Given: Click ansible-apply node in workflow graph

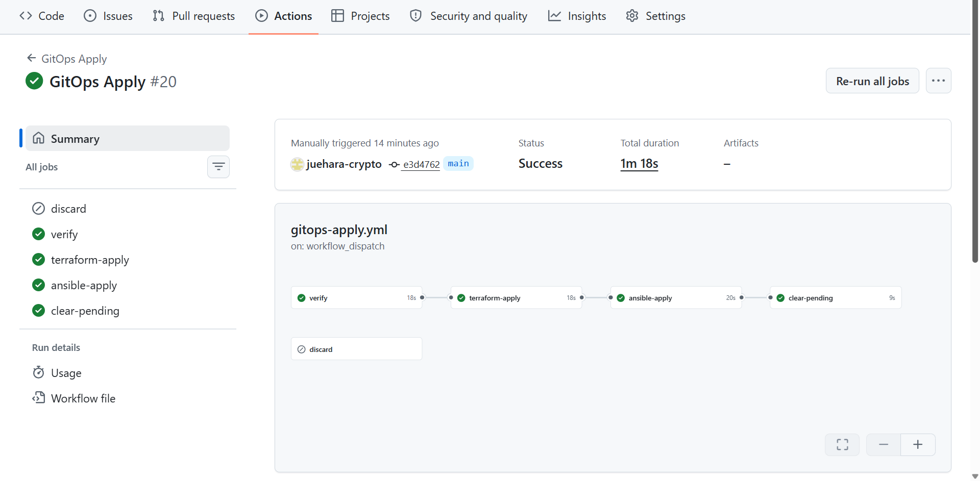Looking at the screenshot, I should 676,298.
